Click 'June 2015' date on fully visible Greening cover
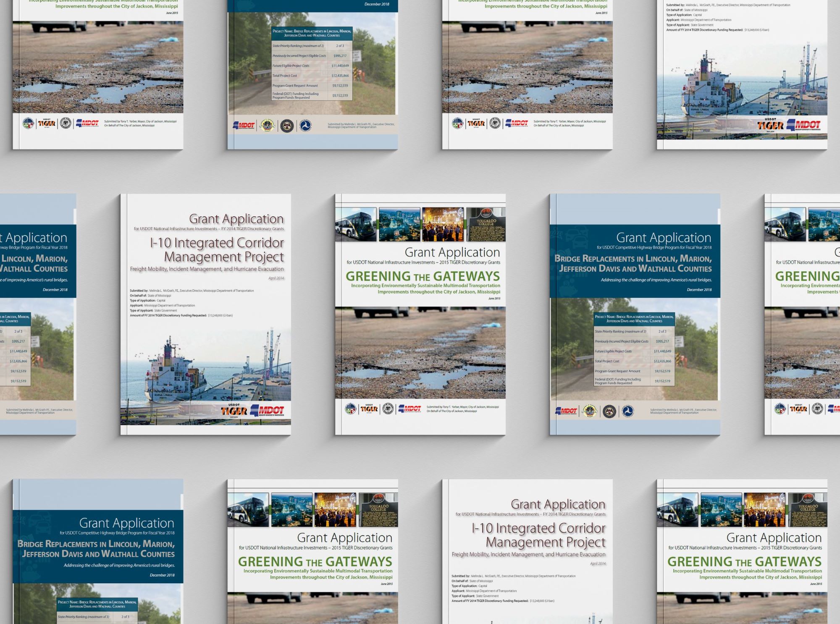 point(494,299)
